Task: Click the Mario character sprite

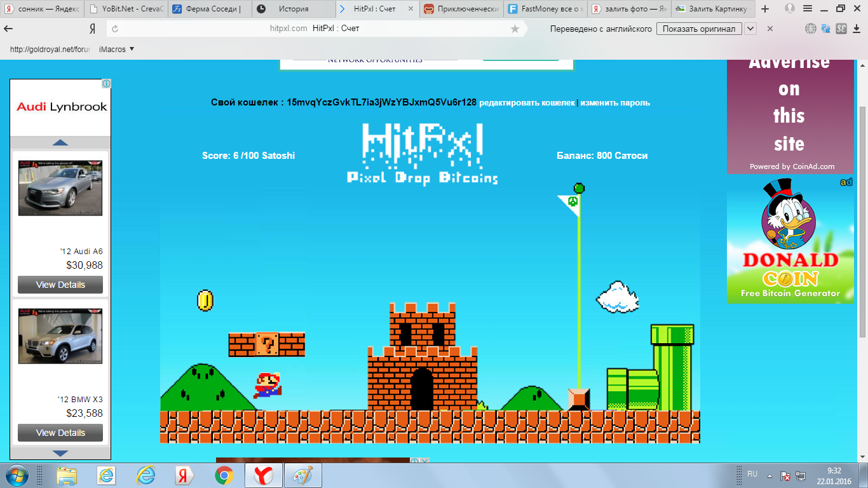Action: coord(268,385)
